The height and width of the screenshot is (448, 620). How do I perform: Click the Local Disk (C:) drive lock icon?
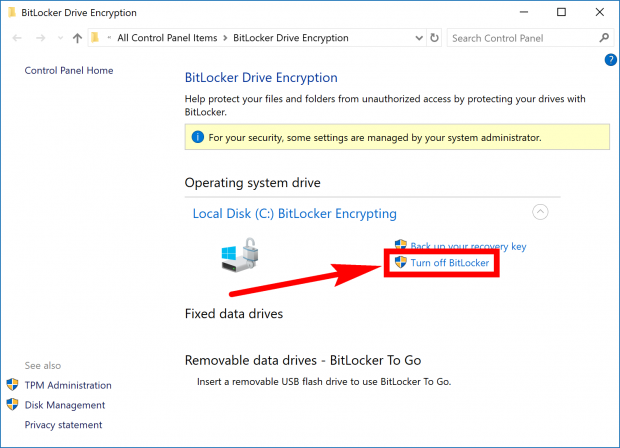[240, 256]
